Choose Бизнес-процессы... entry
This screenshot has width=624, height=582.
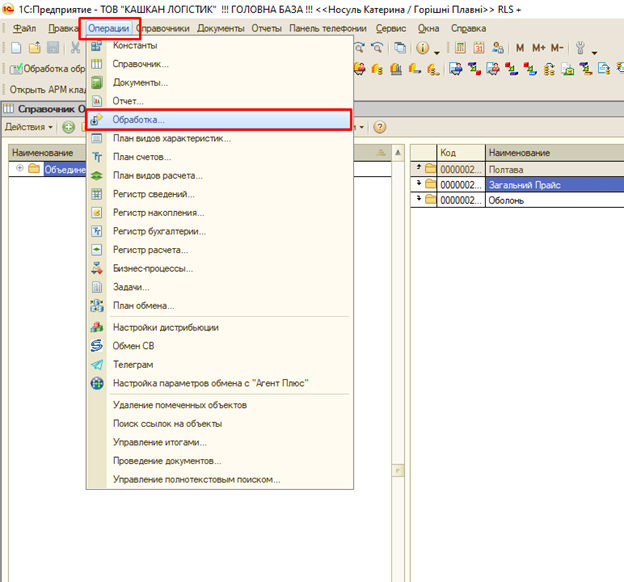tap(220, 268)
